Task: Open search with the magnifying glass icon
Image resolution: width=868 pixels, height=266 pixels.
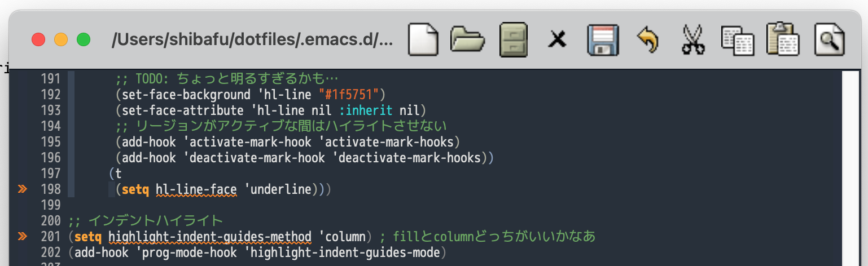Action: click(x=828, y=40)
